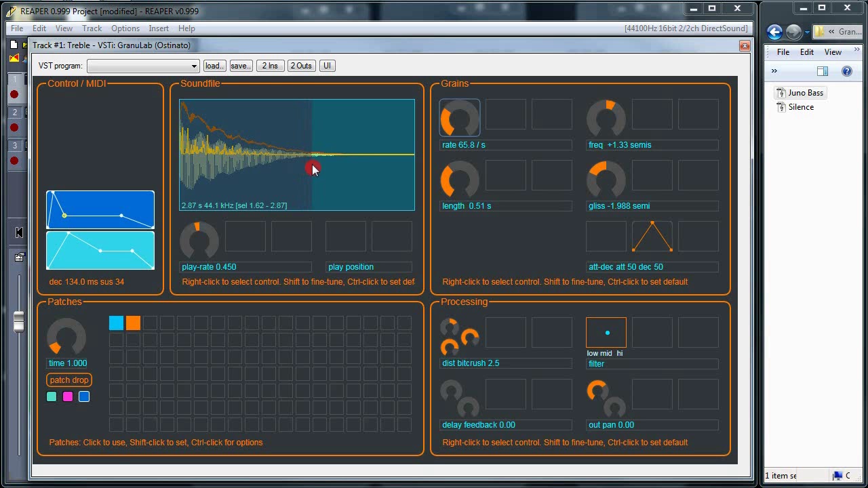Viewport: 868px width, 488px height.
Task: Click the dist bitcrush 2.5 value field
Action: click(x=506, y=363)
